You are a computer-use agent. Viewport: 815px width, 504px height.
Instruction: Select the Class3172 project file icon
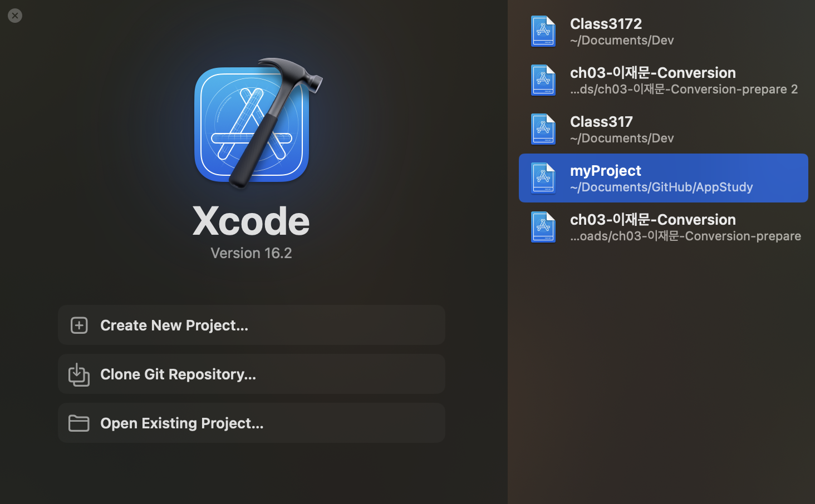tap(543, 31)
